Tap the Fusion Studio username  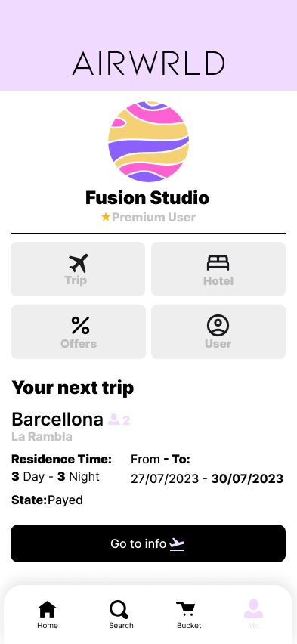click(147, 198)
